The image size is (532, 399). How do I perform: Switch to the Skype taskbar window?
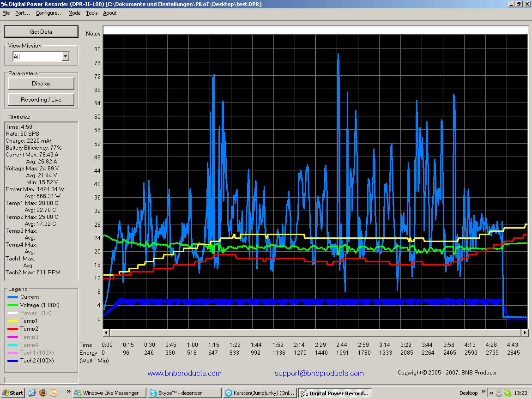(184, 393)
